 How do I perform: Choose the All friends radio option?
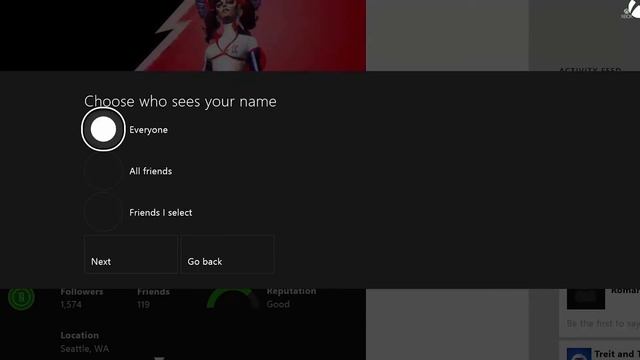(x=103, y=171)
